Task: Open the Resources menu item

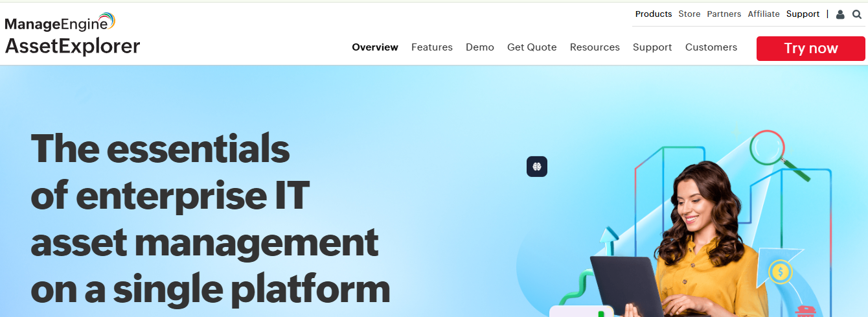Action: point(595,47)
